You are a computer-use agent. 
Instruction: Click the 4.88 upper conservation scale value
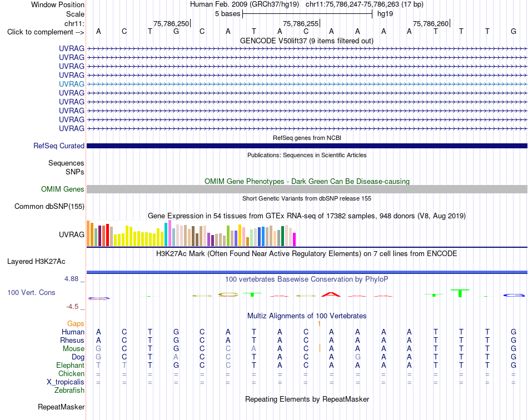71,279
